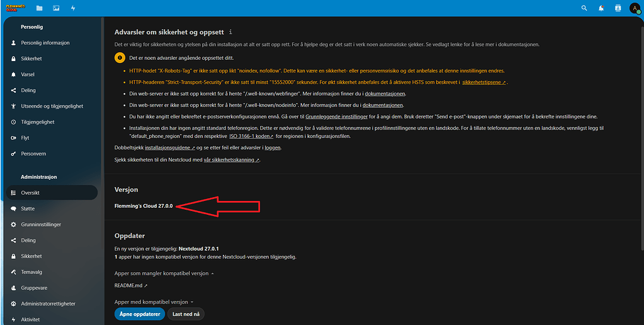Open the search magnifier icon
This screenshot has height=325, width=644.
click(584, 8)
